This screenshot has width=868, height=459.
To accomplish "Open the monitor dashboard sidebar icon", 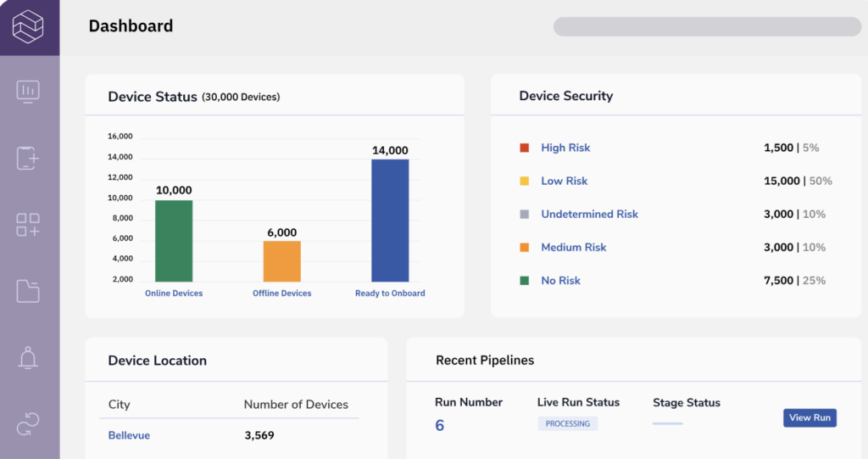I will 28,92.
